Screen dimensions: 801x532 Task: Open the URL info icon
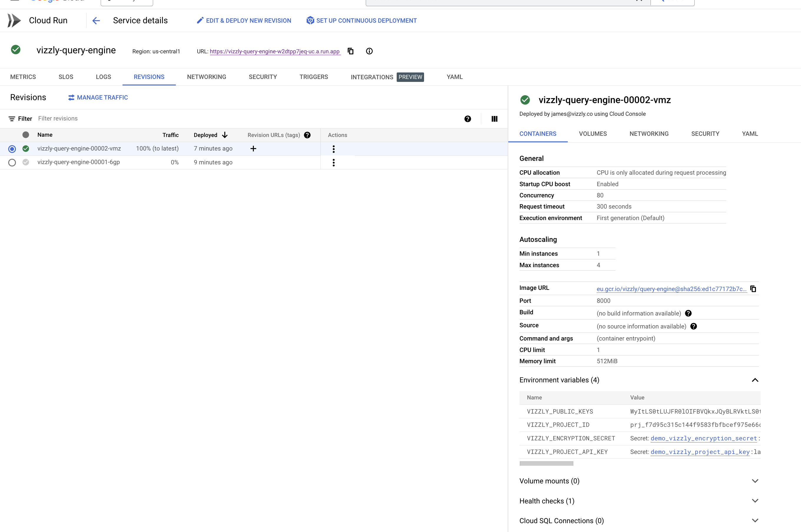[369, 51]
